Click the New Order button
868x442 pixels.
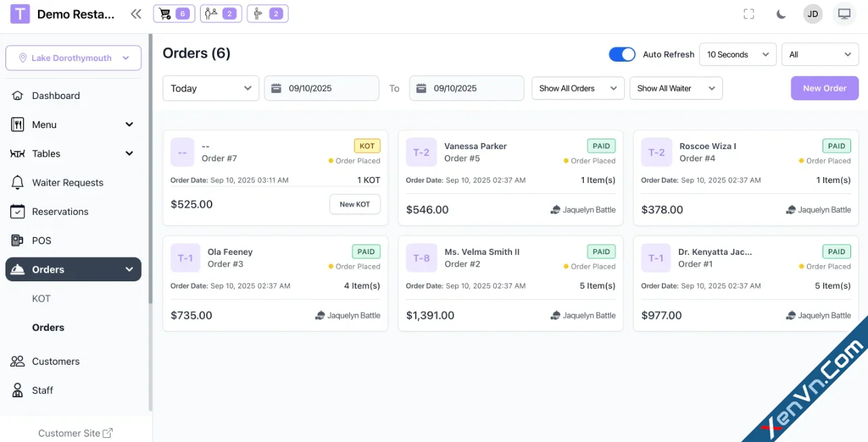825,88
